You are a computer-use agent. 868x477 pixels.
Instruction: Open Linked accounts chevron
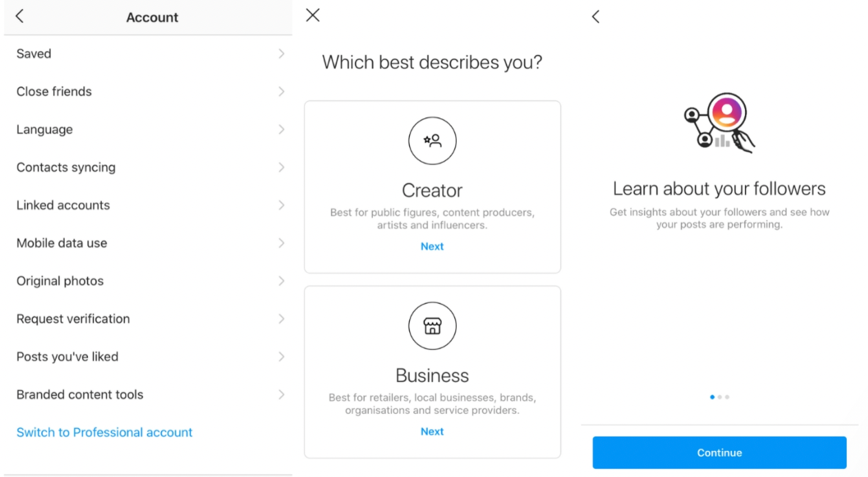coord(281,205)
